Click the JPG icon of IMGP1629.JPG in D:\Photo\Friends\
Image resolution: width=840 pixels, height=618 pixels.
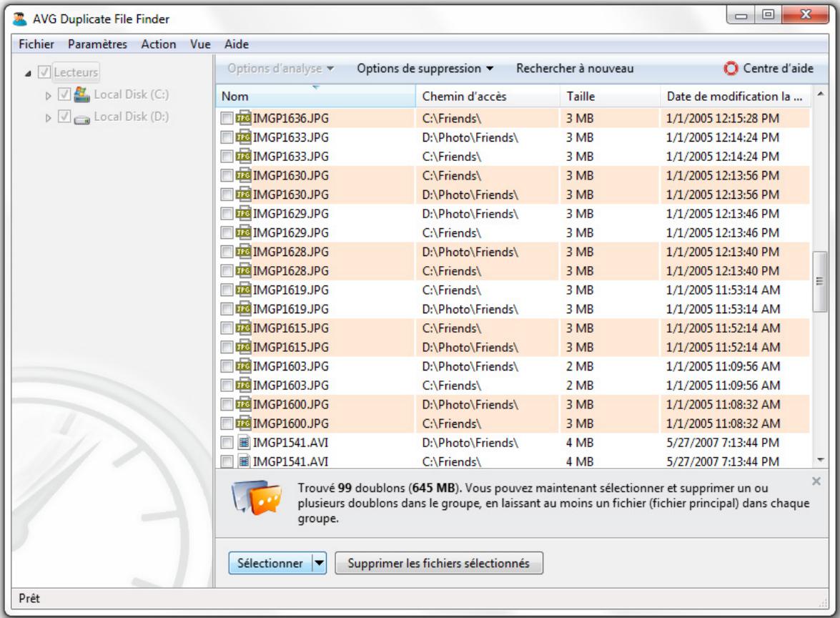click(x=243, y=213)
